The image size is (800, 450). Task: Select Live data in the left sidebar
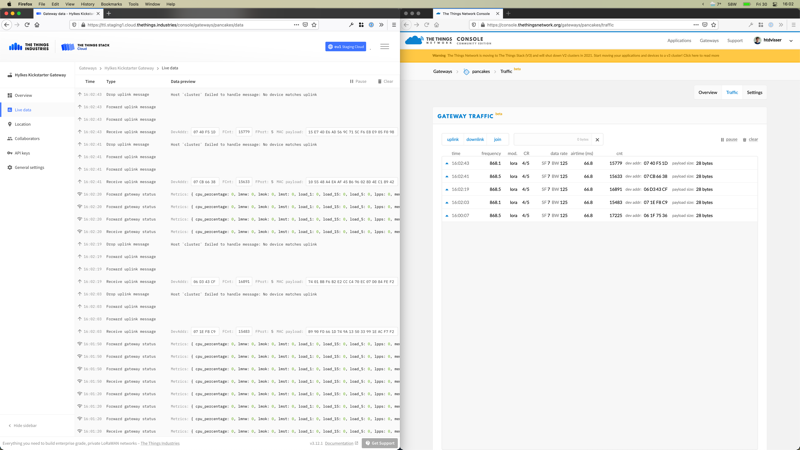click(x=37, y=110)
